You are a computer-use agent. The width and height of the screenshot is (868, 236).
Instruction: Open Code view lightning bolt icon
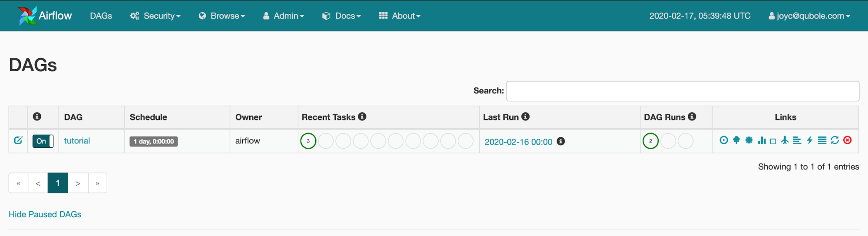[x=810, y=140]
